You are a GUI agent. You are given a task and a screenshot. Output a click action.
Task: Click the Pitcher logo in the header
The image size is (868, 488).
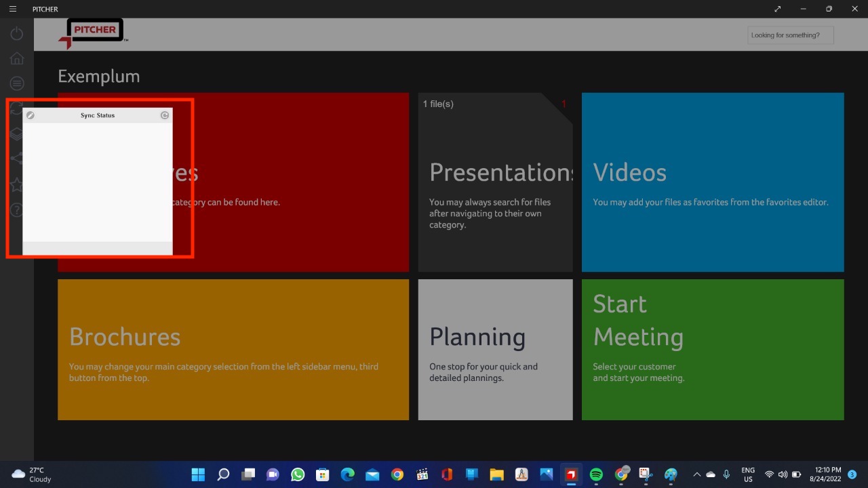[92, 33]
